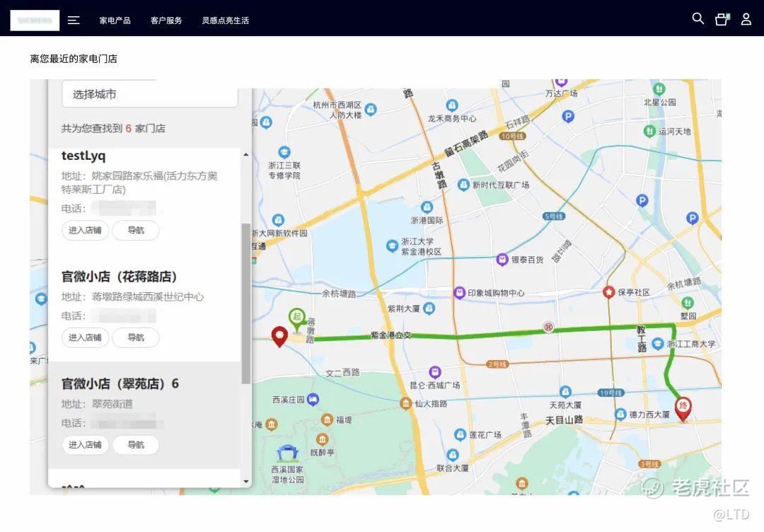Click the 19号线 metro line label
Image resolution: width=764 pixels, height=532 pixels.
click(610, 392)
